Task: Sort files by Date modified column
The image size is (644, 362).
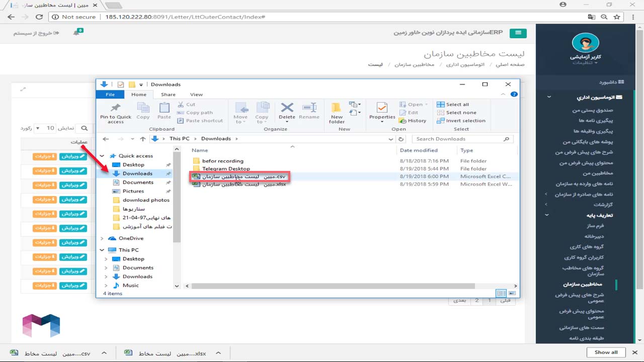Action: click(419, 150)
